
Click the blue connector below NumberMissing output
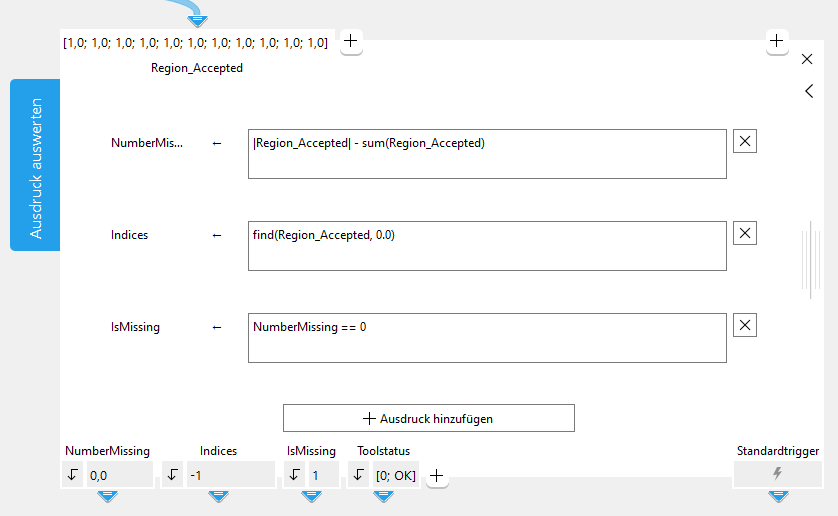107,496
